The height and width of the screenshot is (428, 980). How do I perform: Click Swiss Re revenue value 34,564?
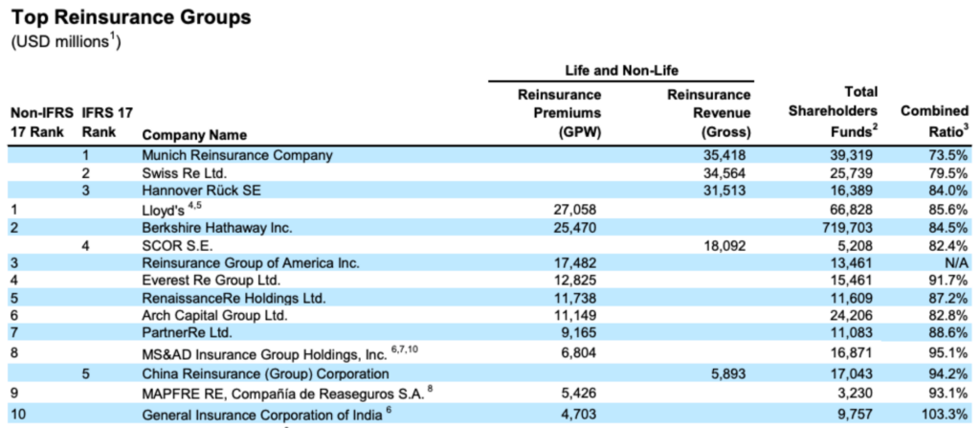(725, 173)
